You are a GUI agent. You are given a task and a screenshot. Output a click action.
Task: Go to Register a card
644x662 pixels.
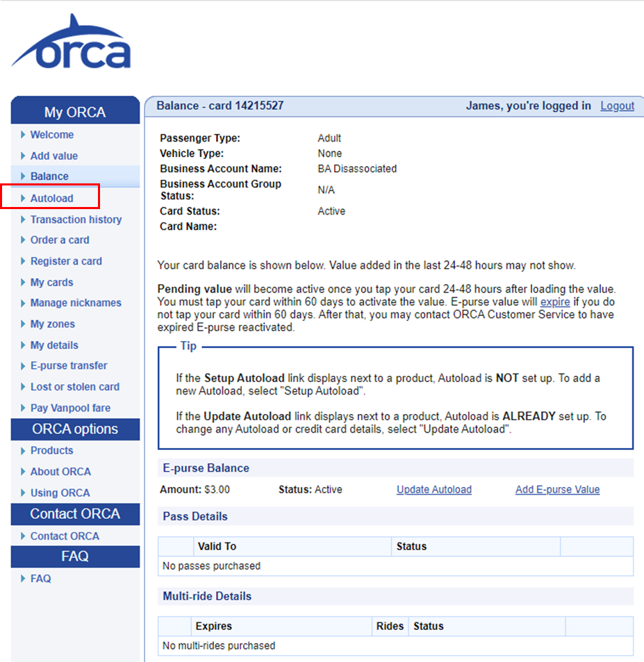(66, 261)
